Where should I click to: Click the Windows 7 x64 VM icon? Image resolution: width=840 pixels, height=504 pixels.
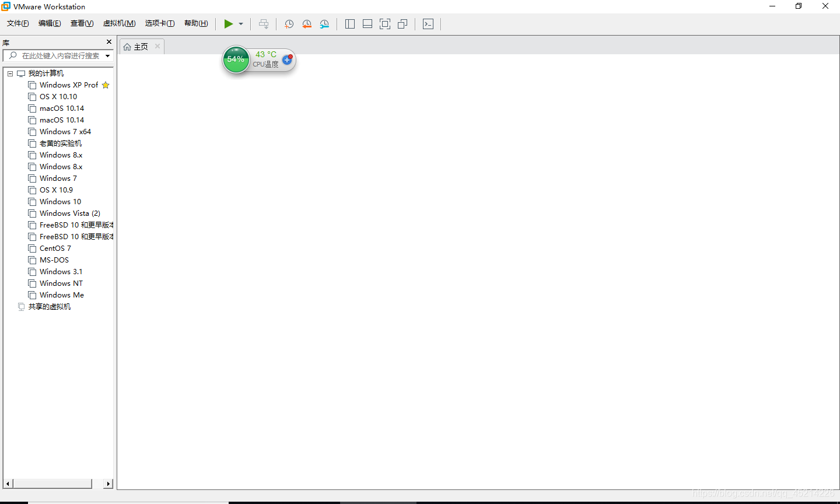coord(32,132)
